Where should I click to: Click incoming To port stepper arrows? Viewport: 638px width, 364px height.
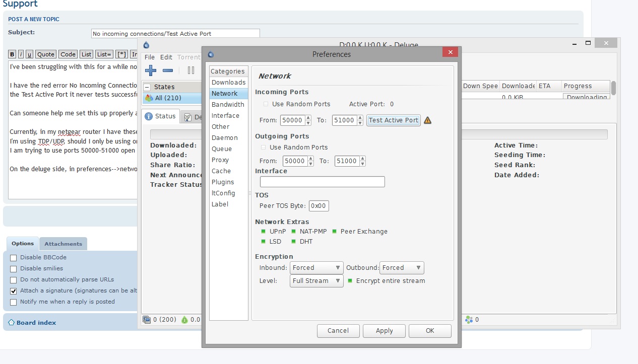pyautogui.click(x=360, y=120)
